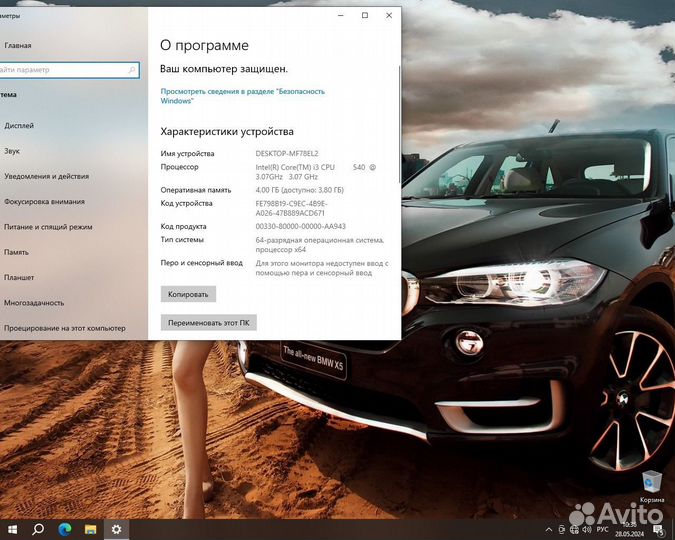Launch Microsoft Edge from taskbar
Image resolution: width=675 pixels, height=540 pixels.
click(65, 529)
